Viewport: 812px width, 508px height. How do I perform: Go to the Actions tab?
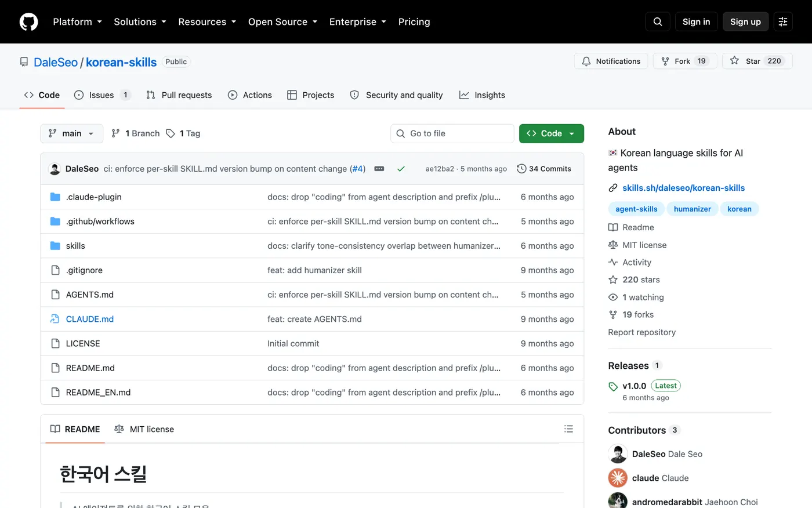(x=250, y=95)
